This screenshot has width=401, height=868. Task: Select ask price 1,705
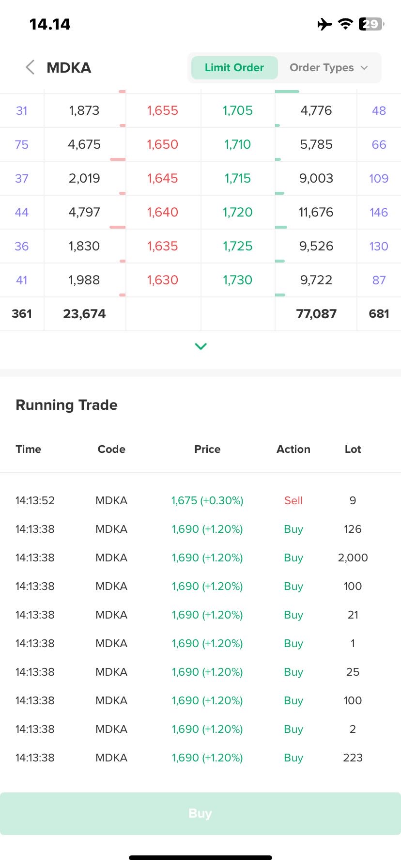pos(238,110)
